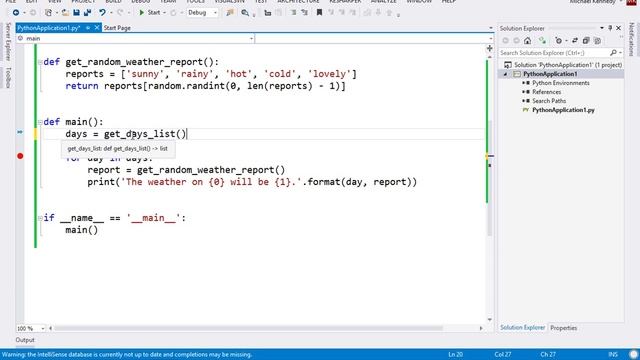Open the Server Explorer side tab
The width and height of the screenshot is (640, 360).
pyautogui.click(x=7, y=42)
